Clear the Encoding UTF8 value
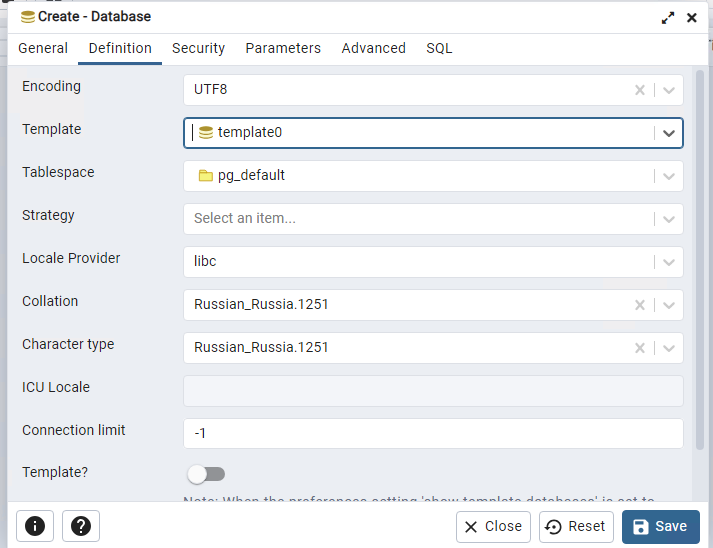Screen dimensions: 713x548 tap(640, 90)
